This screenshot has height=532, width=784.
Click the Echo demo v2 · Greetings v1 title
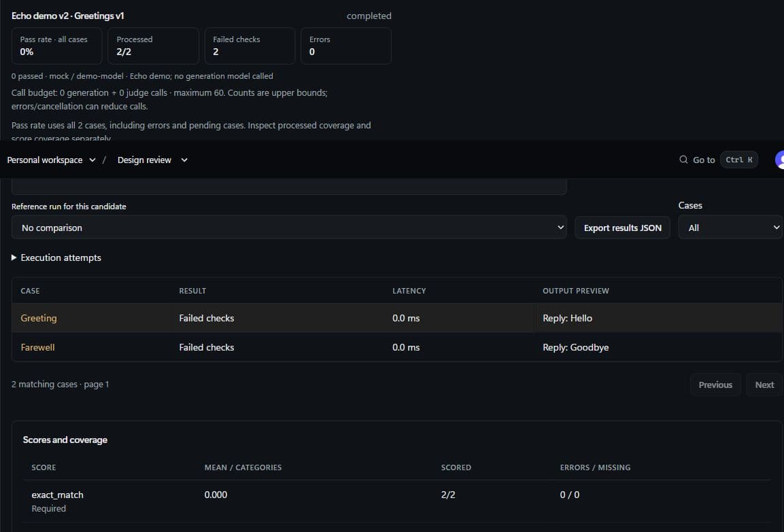tap(68, 16)
